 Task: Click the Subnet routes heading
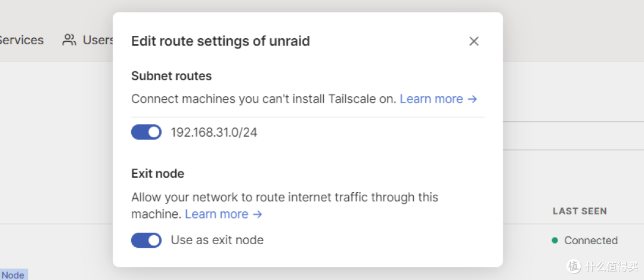pos(172,76)
